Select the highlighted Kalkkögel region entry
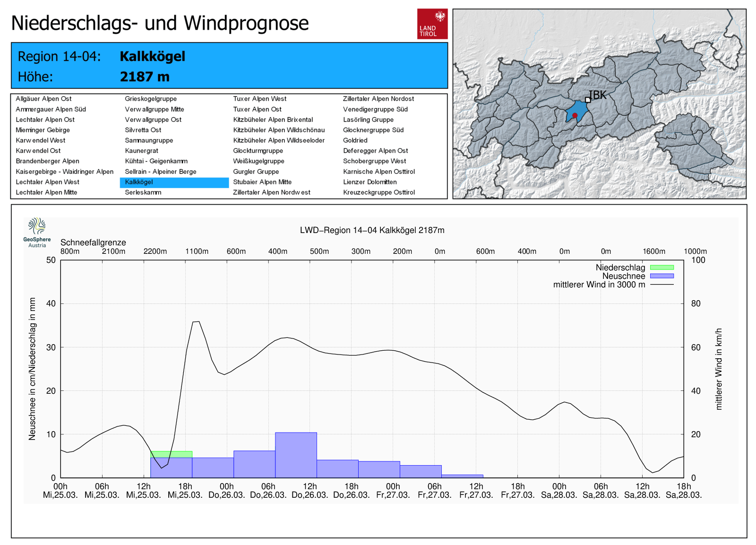 click(139, 182)
